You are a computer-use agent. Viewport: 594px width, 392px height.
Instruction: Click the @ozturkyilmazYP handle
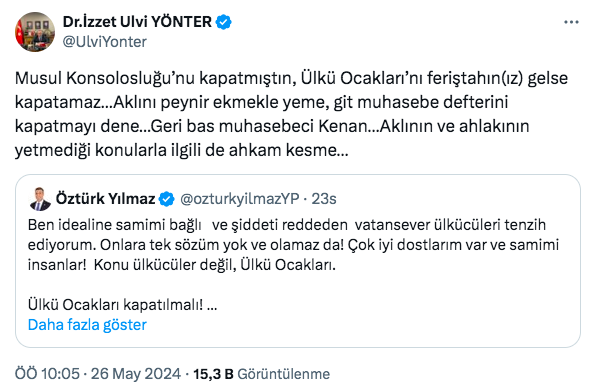tap(240, 199)
